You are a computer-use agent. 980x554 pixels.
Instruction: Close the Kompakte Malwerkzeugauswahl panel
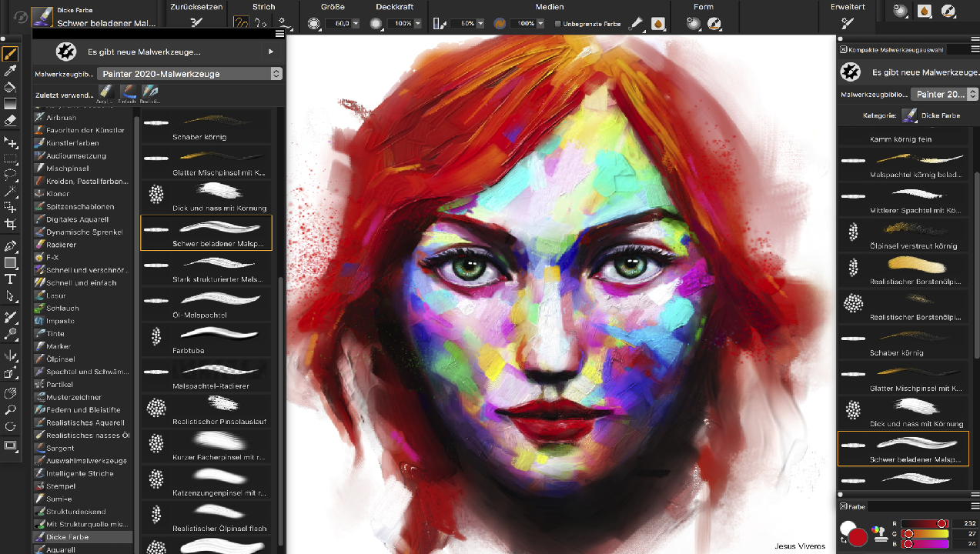(x=844, y=49)
